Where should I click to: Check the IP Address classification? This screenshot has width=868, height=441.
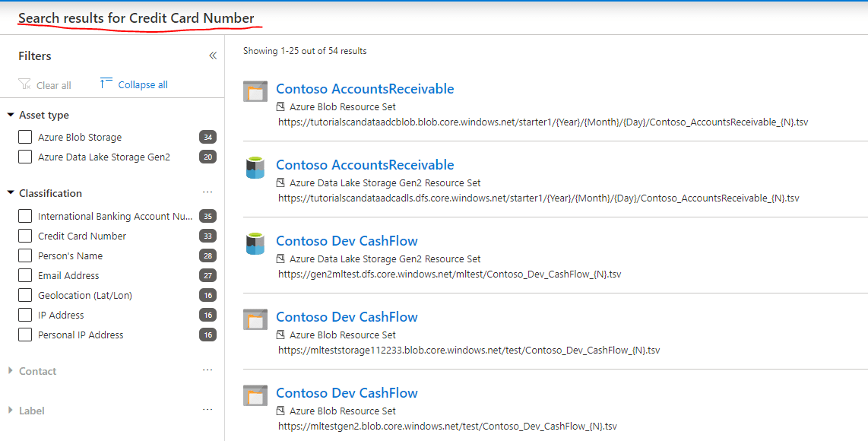click(x=25, y=315)
